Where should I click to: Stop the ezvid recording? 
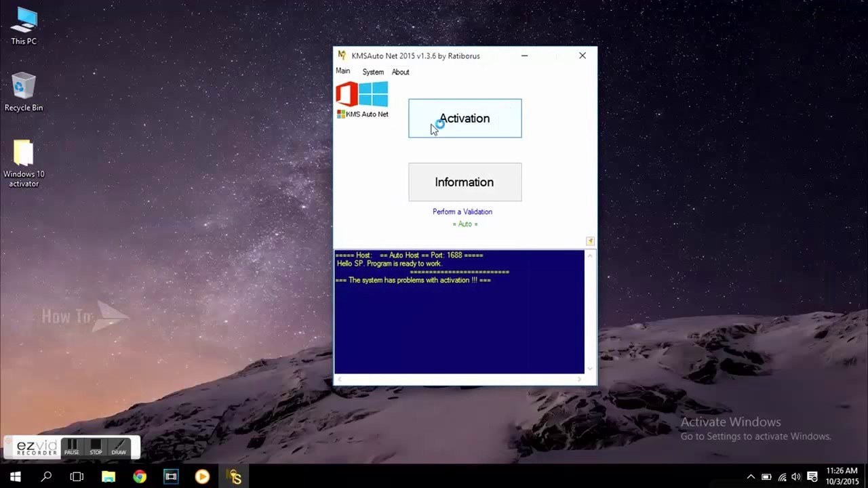coord(96,447)
